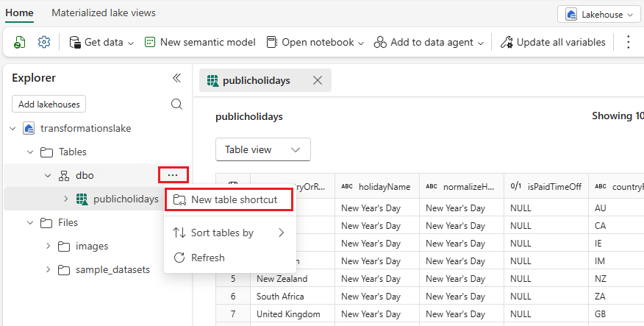Image resolution: width=644 pixels, height=326 pixels.
Task: Click the United Kingdom cell in row 7
Action: tap(293, 314)
